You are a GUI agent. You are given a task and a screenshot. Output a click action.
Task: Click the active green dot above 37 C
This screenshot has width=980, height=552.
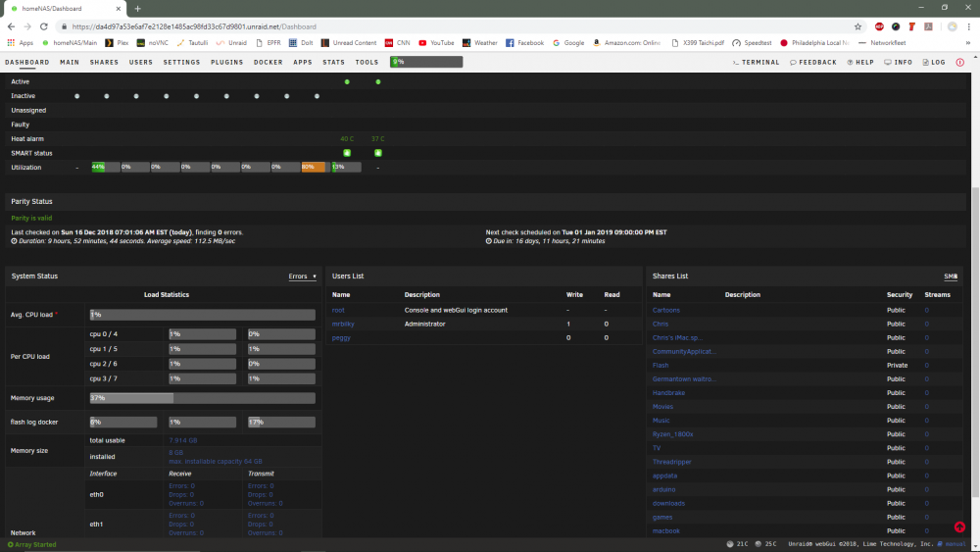point(378,82)
